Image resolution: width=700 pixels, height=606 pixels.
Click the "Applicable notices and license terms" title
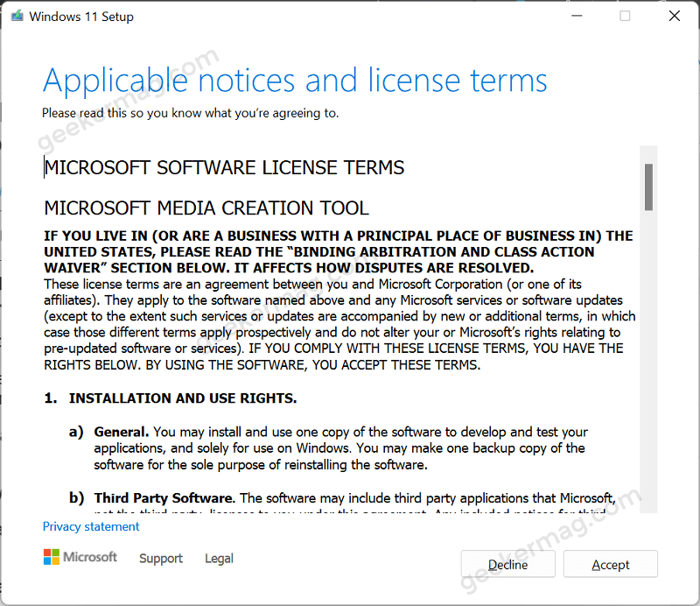click(295, 81)
